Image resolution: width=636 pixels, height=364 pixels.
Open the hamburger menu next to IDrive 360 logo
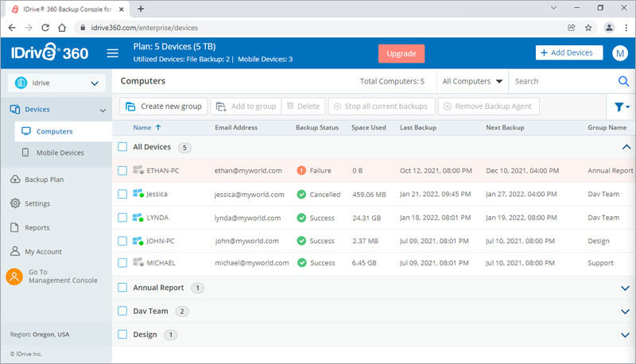tap(112, 53)
